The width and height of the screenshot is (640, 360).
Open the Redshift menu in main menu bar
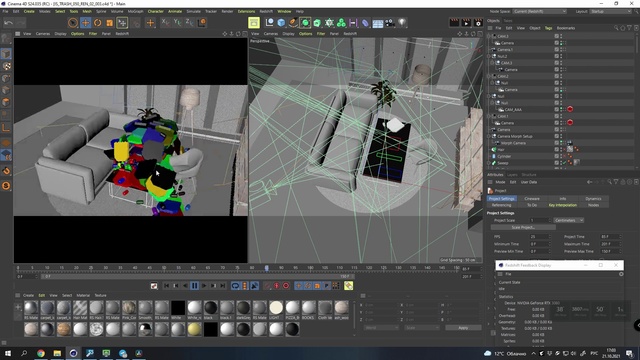pos(266,11)
